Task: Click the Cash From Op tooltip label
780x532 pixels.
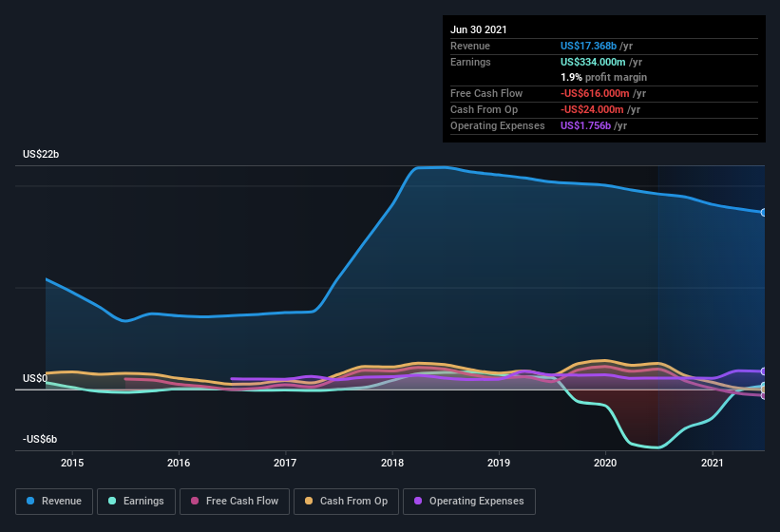Action: coord(484,109)
